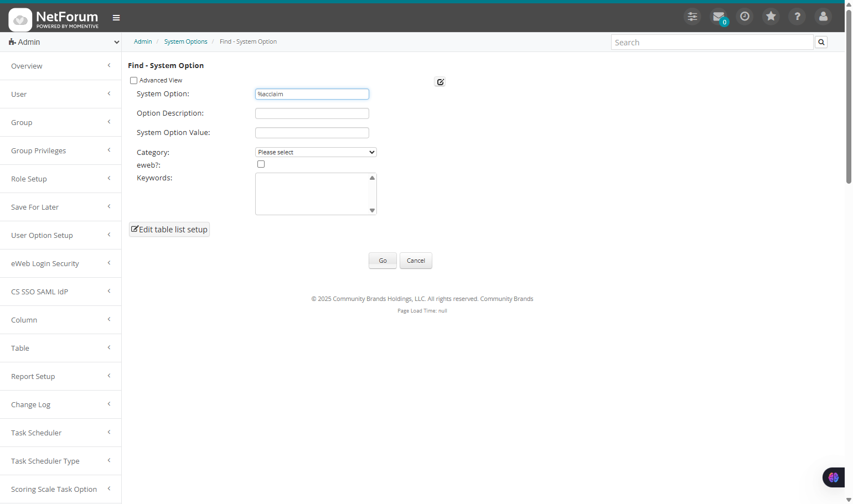Click the edit form icon above fields
Screen dimensions: 853x504
pyautogui.click(x=440, y=82)
